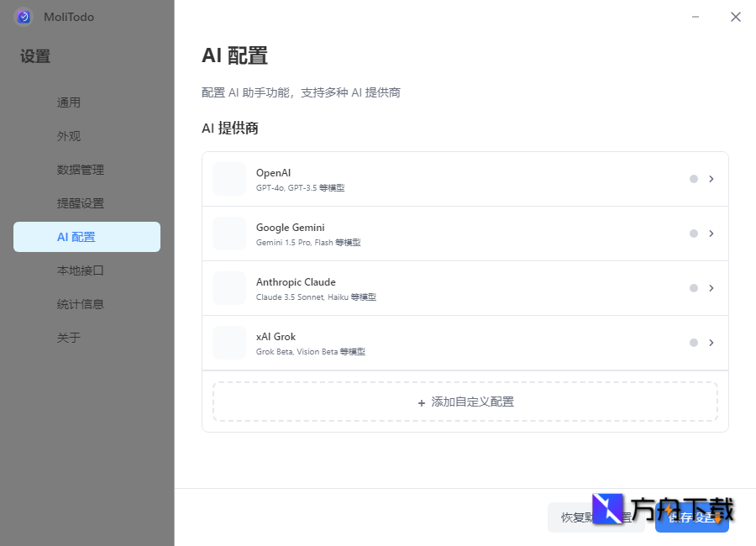
Task: Switch to the 外观 settings section
Action: coord(69,135)
